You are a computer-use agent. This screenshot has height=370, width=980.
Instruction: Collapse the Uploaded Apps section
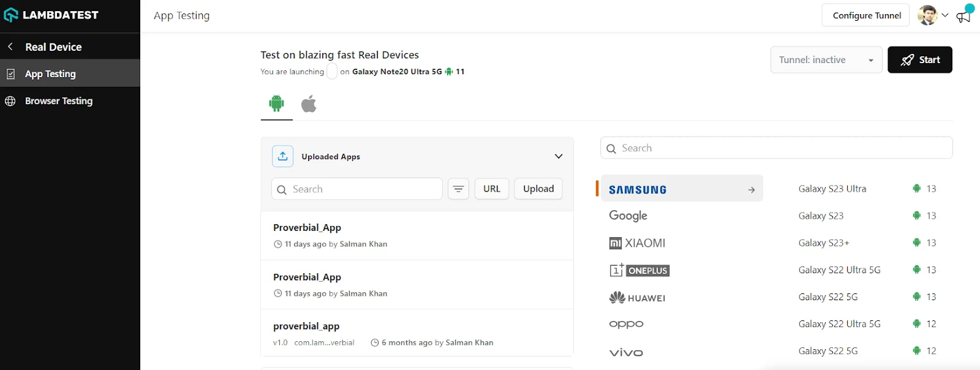click(x=559, y=156)
